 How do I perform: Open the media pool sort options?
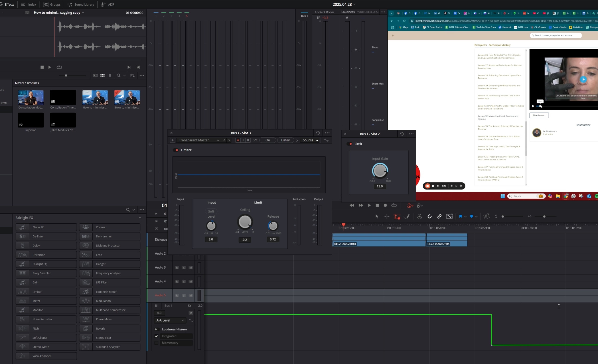point(132,75)
